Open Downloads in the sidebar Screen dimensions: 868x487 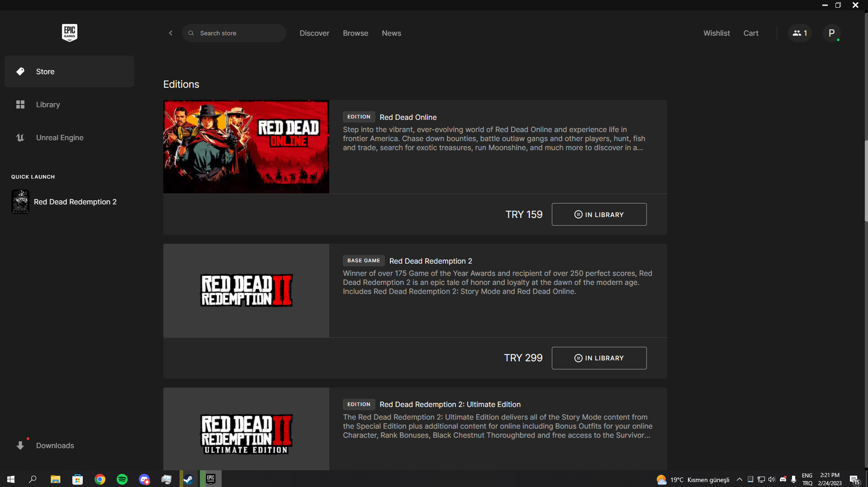pos(69,445)
